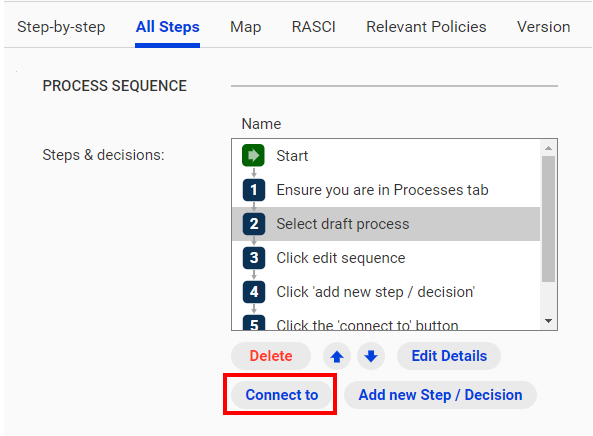The image size is (593, 436).
Task: Open the RASCI tab
Action: point(314,27)
